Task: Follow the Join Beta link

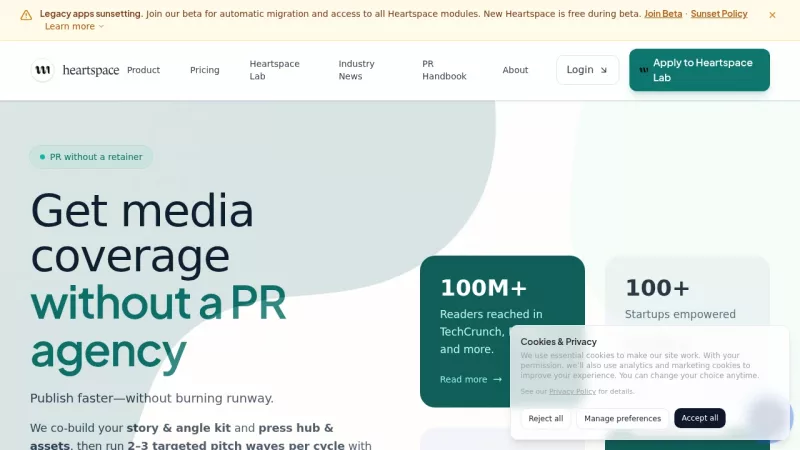Action: 663,14
